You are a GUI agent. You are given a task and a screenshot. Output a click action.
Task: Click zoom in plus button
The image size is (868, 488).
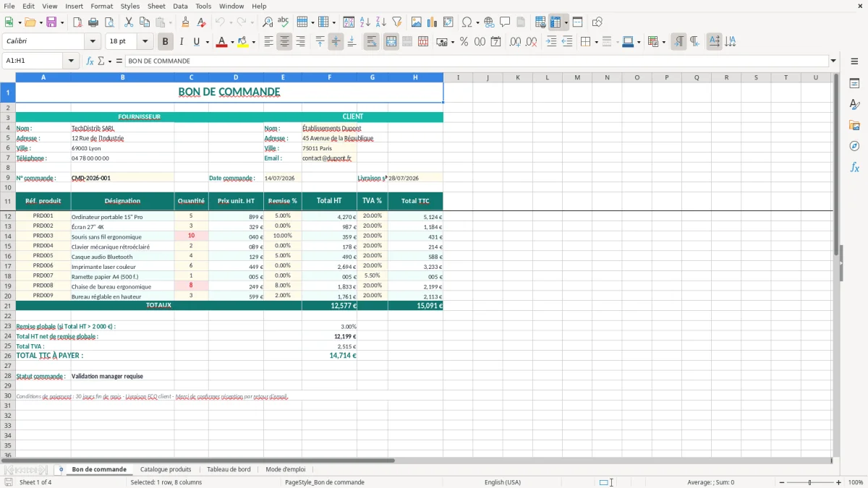838,482
